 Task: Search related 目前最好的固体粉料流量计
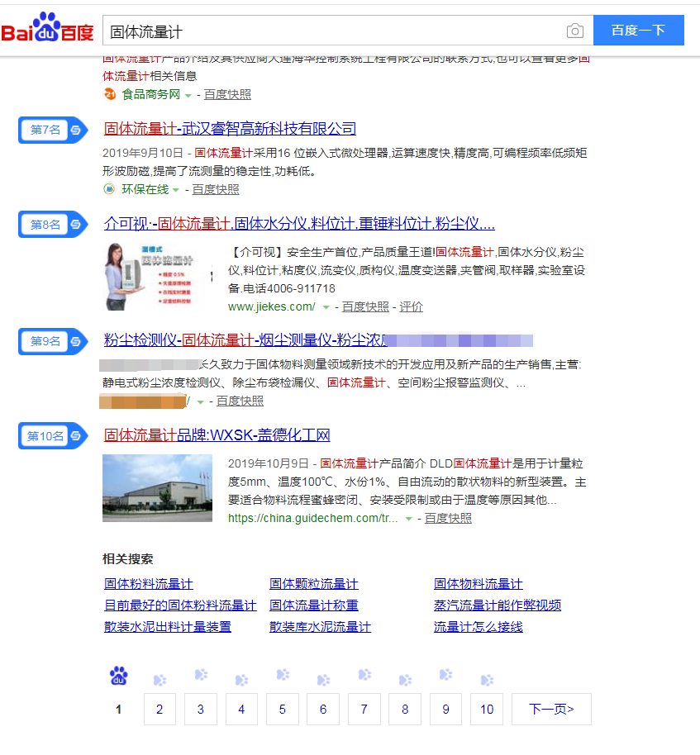tap(180, 605)
